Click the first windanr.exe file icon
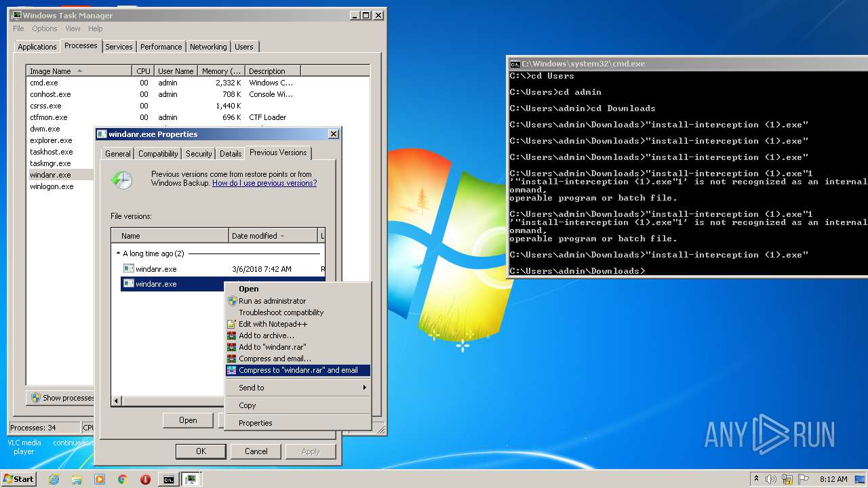868x488 pixels. 129,268
